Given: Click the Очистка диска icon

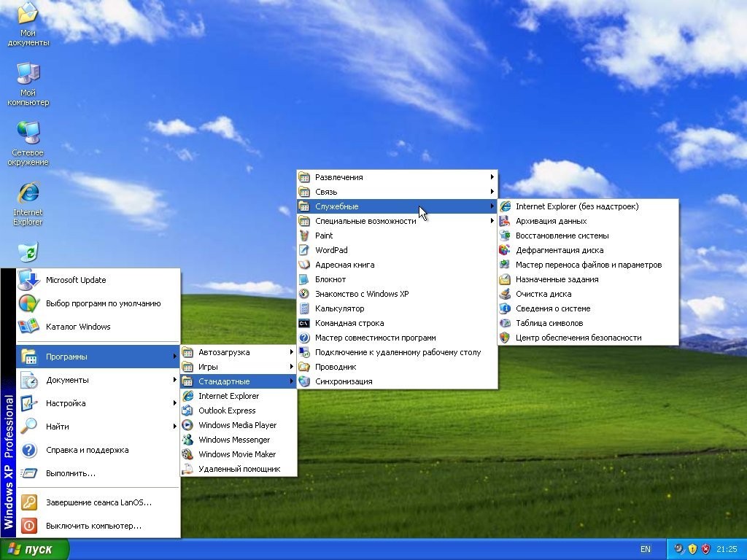Looking at the screenshot, I should [x=505, y=294].
